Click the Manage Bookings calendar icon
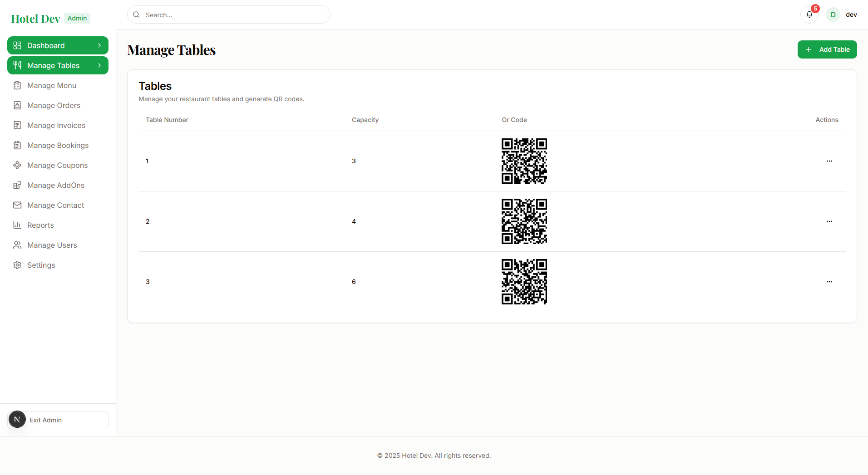 [17, 145]
